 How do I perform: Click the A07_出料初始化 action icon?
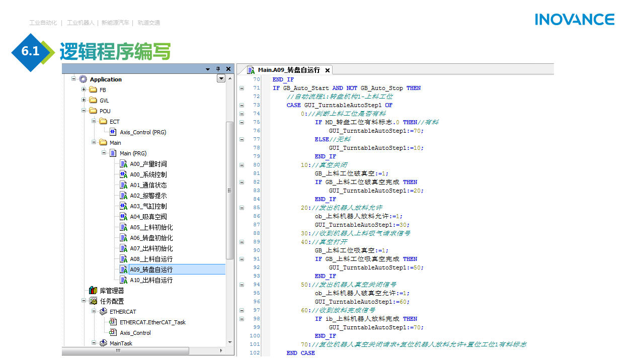123,248
